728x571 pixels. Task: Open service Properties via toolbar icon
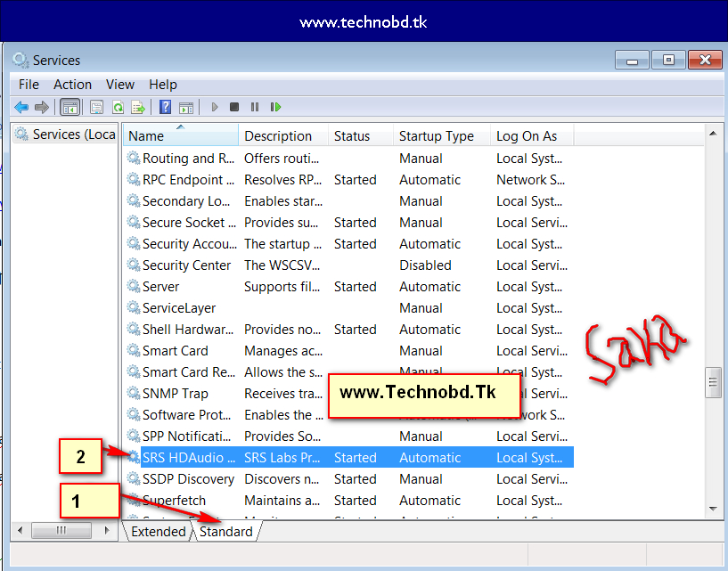pyautogui.click(x=95, y=107)
